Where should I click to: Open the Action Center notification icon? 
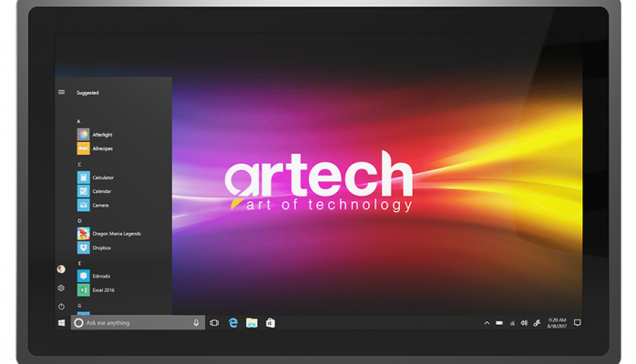point(577,323)
